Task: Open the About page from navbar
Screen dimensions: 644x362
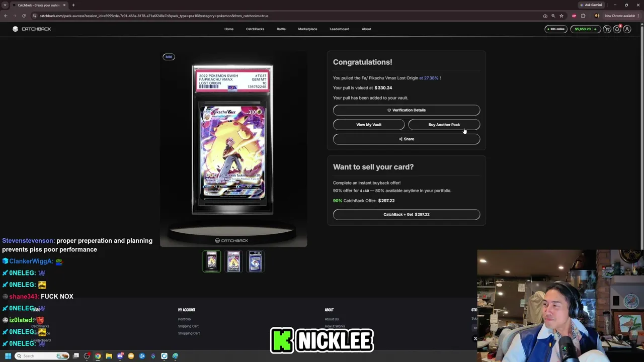Action: [366, 29]
